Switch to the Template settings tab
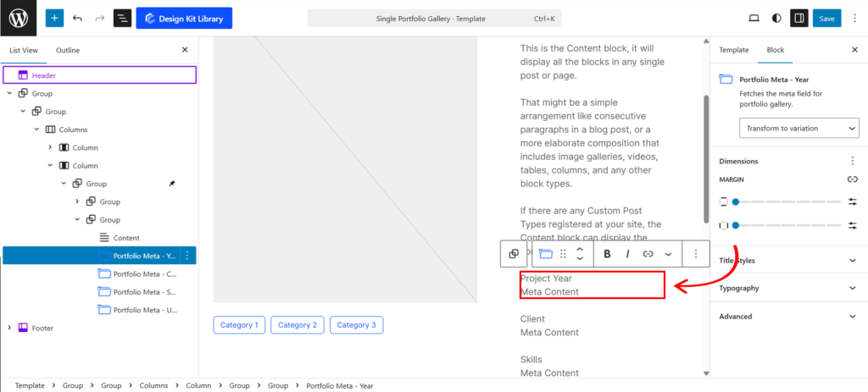This screenshot has height=392, width=868. [x=734, y=50]
